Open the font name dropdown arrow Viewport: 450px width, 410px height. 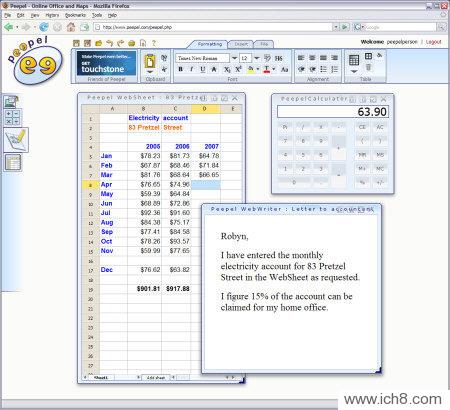pyautogui.click(x=234, y=58)
